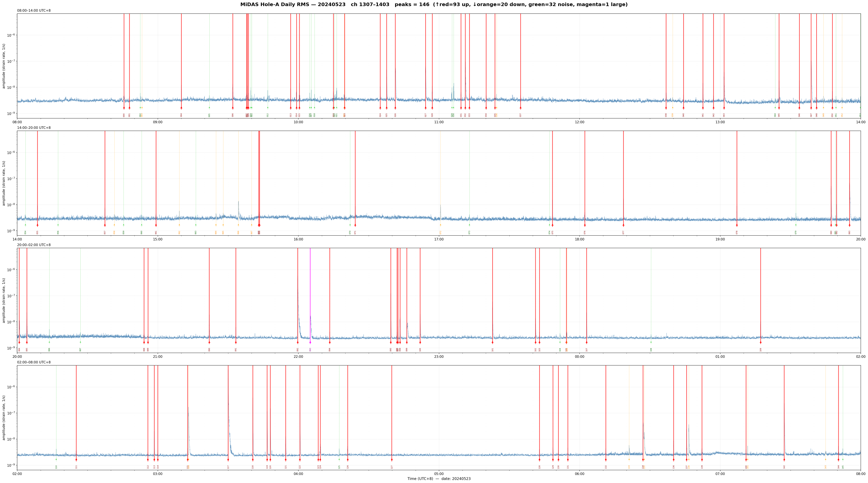Click the '00:00' time tick label
868x483 pixels.
pyautogui.click(x=580, y=356)
